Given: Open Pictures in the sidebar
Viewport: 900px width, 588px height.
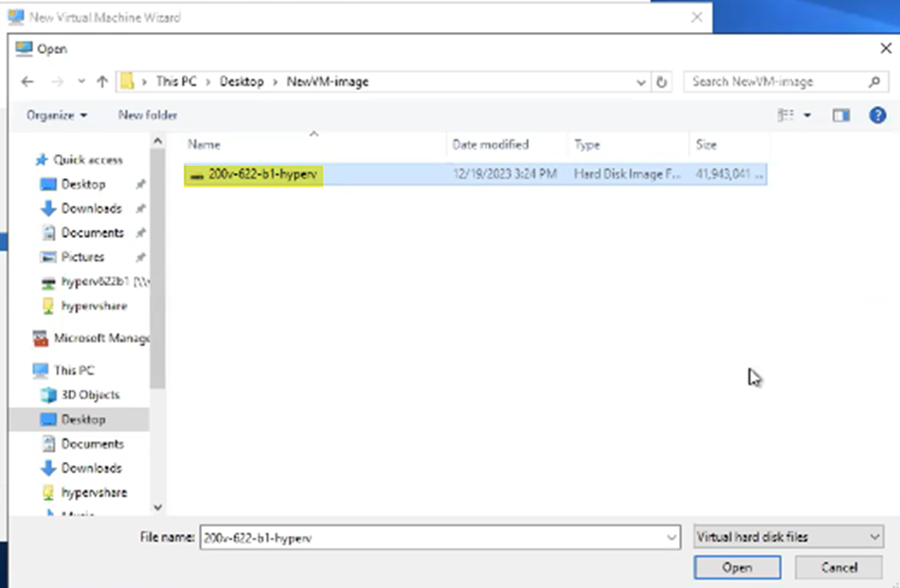Looking at the screenshot, I should click(85, 257).
